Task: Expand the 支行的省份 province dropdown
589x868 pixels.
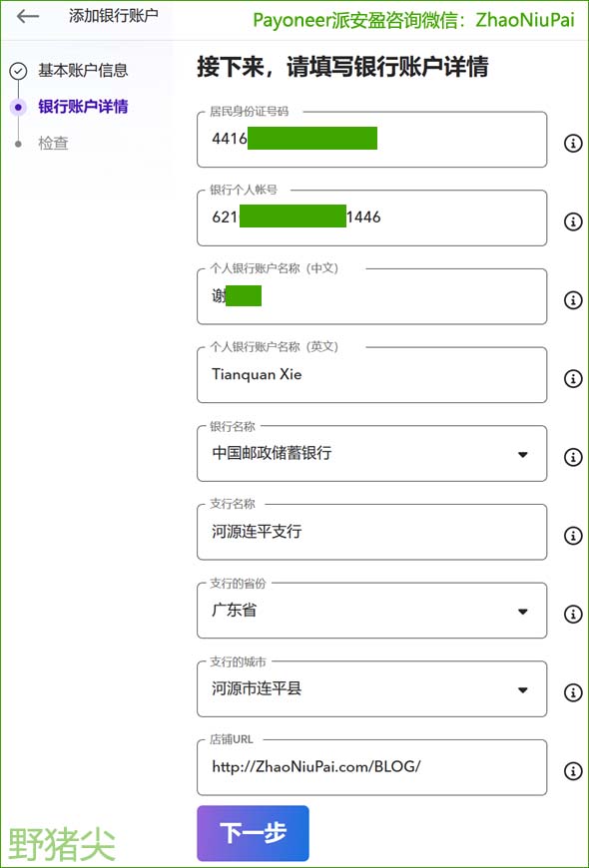Action: point(523,611)
